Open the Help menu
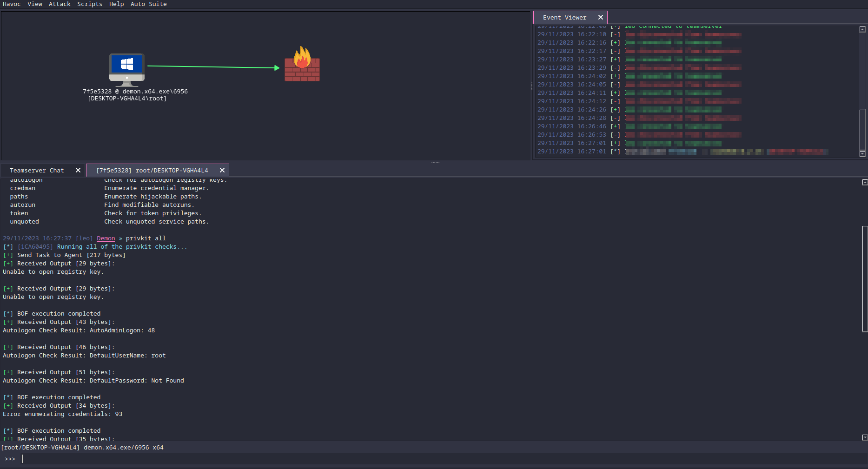 click(x=116, y=4)
